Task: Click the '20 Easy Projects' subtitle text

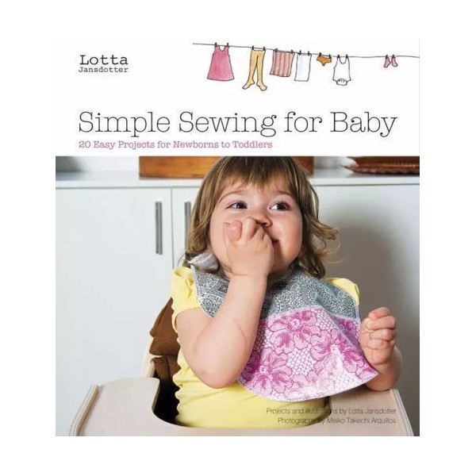Action: pos(175,144)
